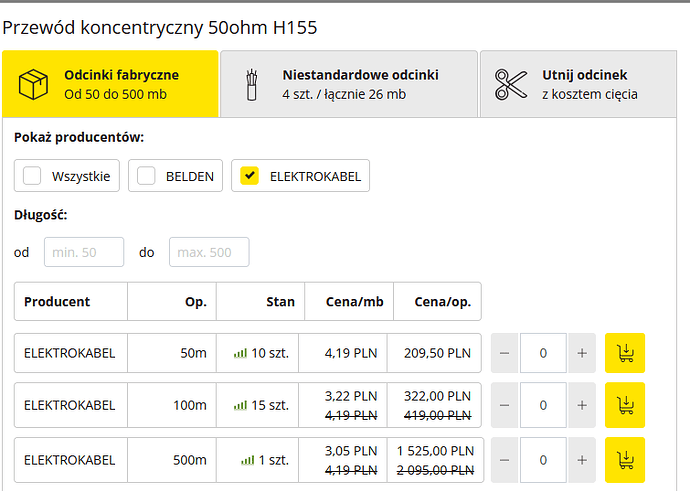Screen dimensions: 690x491
Task: Click stock level bars icon for 500m row
Action: point(248,460)
